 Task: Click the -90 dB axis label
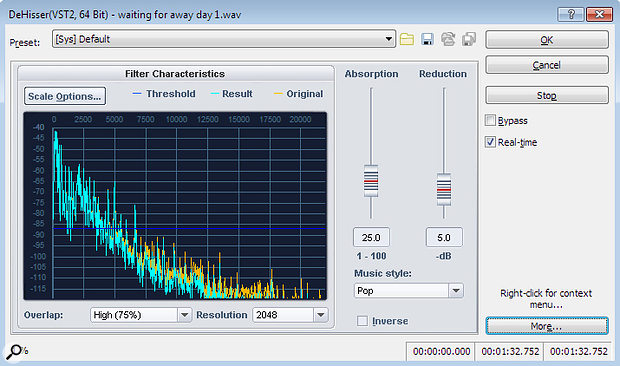(x=38, y=234)
